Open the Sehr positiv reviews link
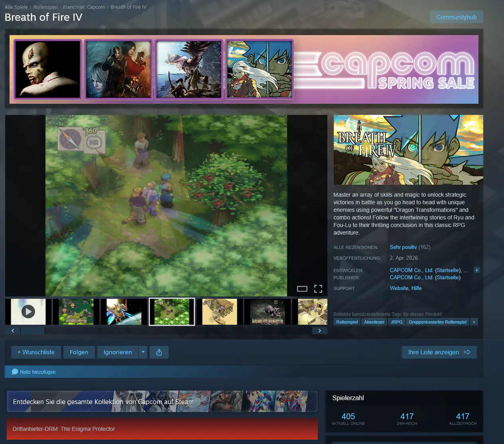This screenshot has width=504, height=444. point(403,247)
